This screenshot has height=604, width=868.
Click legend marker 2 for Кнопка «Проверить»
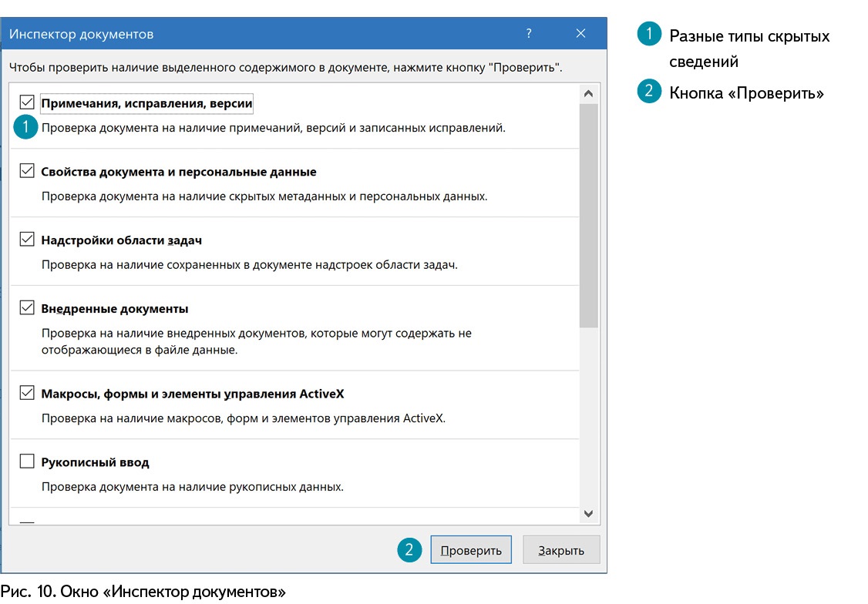tap(649, 92)
